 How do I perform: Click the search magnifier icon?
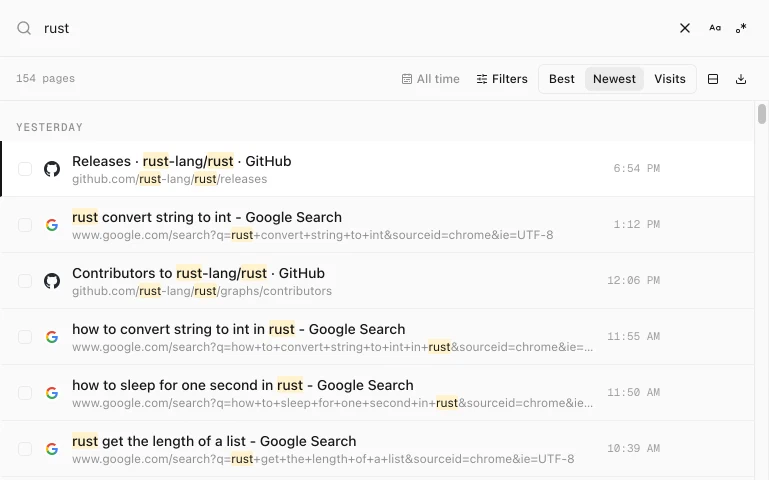point(24,28)
